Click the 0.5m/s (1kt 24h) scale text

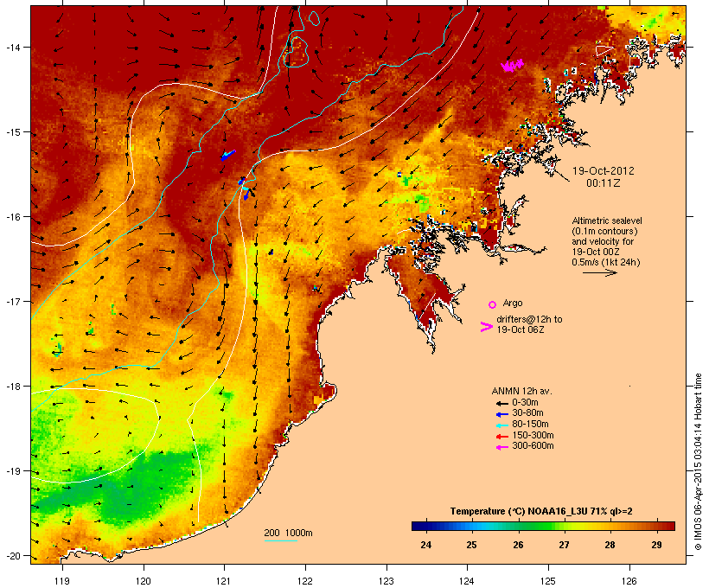coord(606,262)
